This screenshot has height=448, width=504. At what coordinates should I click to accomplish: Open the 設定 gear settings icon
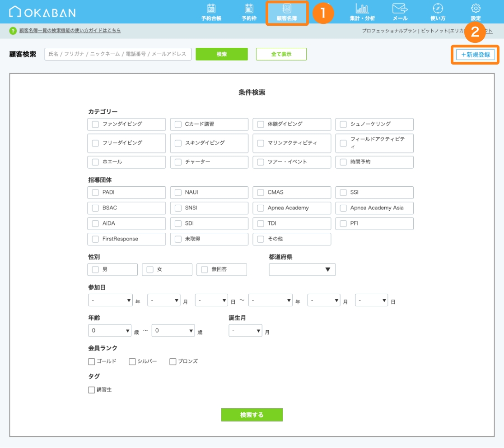(x=476, y=12)
